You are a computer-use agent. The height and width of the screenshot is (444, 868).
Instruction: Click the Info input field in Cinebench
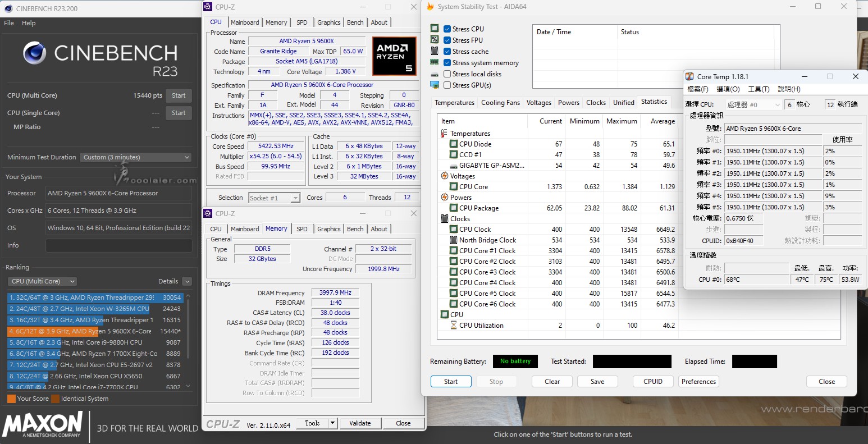coord(118,245)
